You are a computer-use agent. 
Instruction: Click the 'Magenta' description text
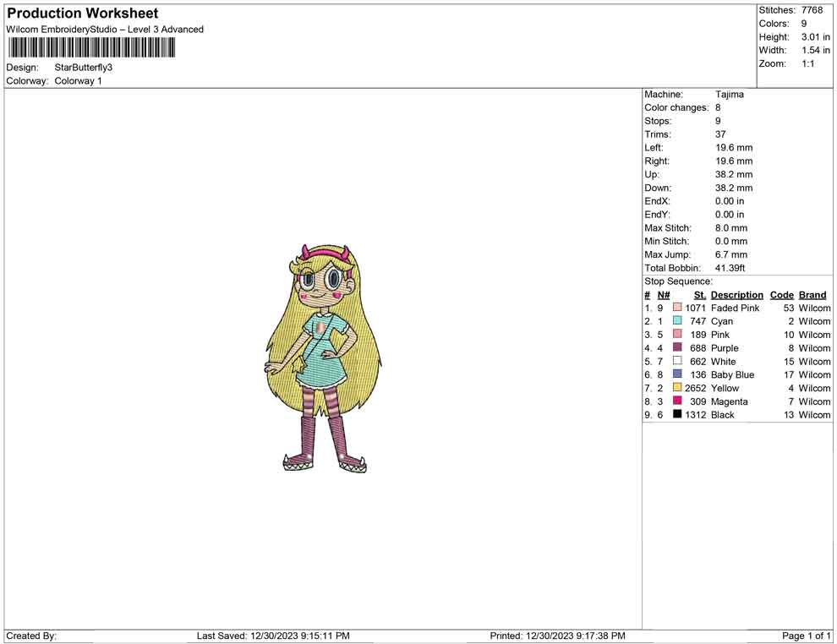[x=729, y=401]
